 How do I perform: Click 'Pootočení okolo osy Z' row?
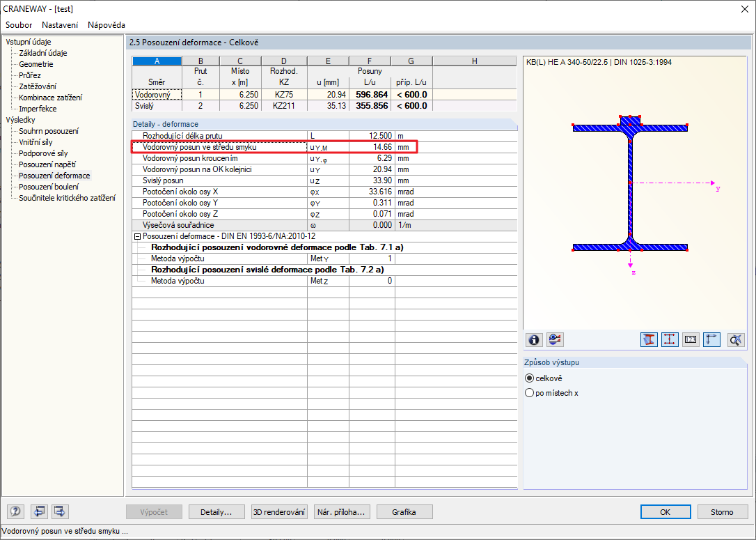324,214
